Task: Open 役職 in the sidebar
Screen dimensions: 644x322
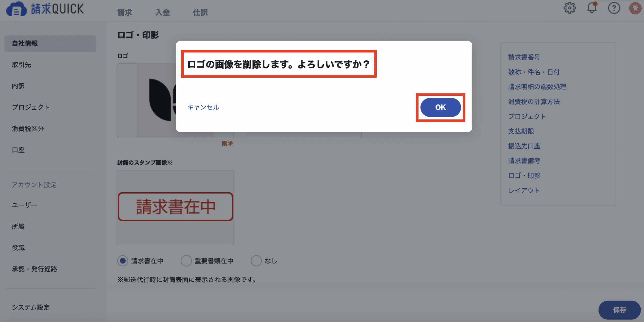Action: coord(18,248)
